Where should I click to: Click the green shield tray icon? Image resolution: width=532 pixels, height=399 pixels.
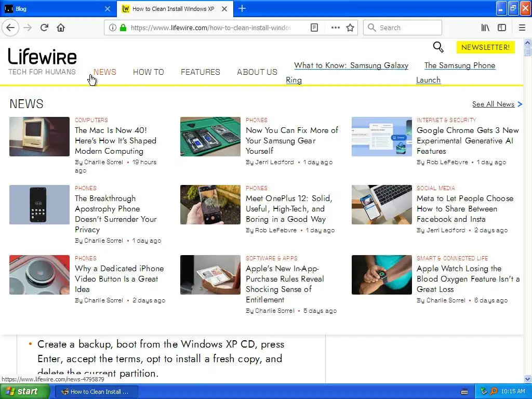(x=484, y=391)
